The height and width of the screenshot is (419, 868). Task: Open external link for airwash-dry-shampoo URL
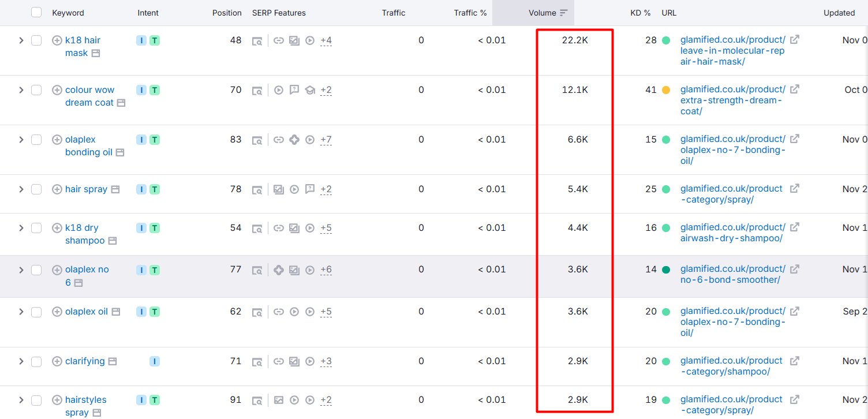pyautogui.click(x=795, y=227)
